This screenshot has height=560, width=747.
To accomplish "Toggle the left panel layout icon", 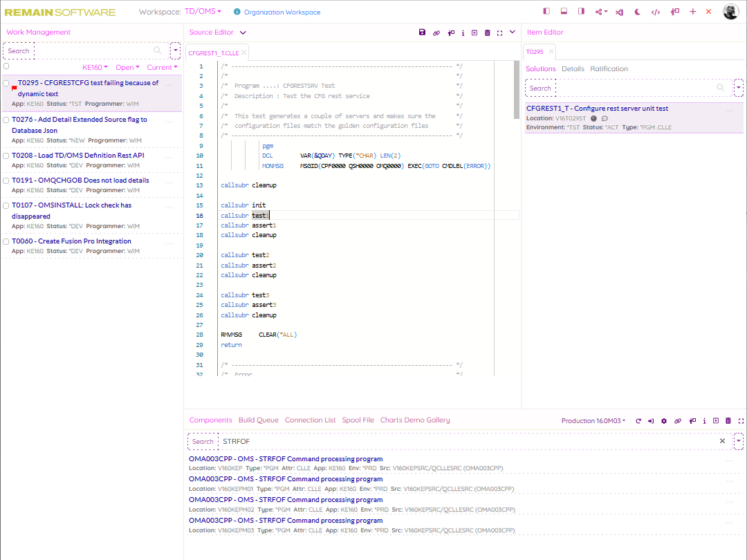I will 546,12.
